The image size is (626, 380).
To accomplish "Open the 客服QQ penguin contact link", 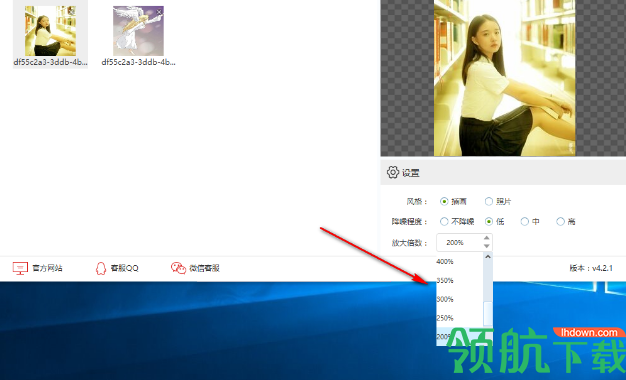I will [117, 268].
